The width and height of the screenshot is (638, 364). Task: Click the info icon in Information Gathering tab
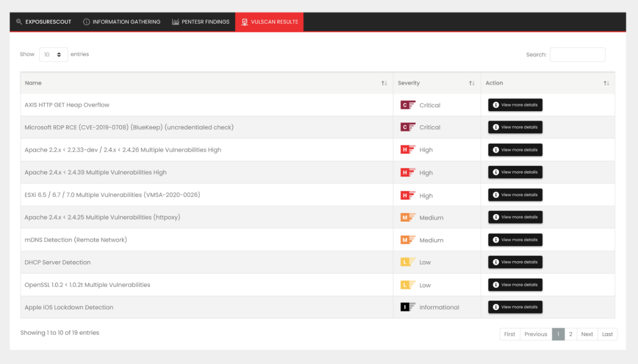click(86, 22)
